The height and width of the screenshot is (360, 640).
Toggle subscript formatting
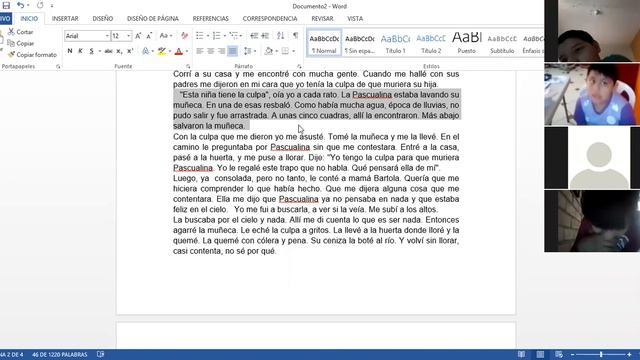[x=119, y=51]
